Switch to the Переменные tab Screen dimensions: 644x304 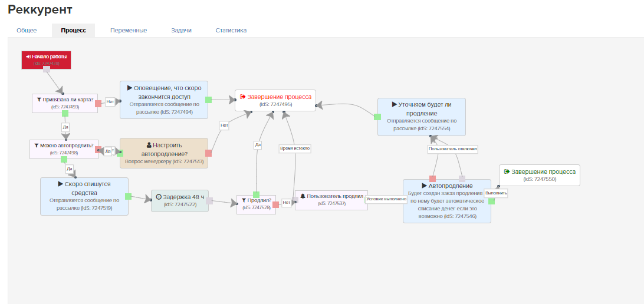128,30
